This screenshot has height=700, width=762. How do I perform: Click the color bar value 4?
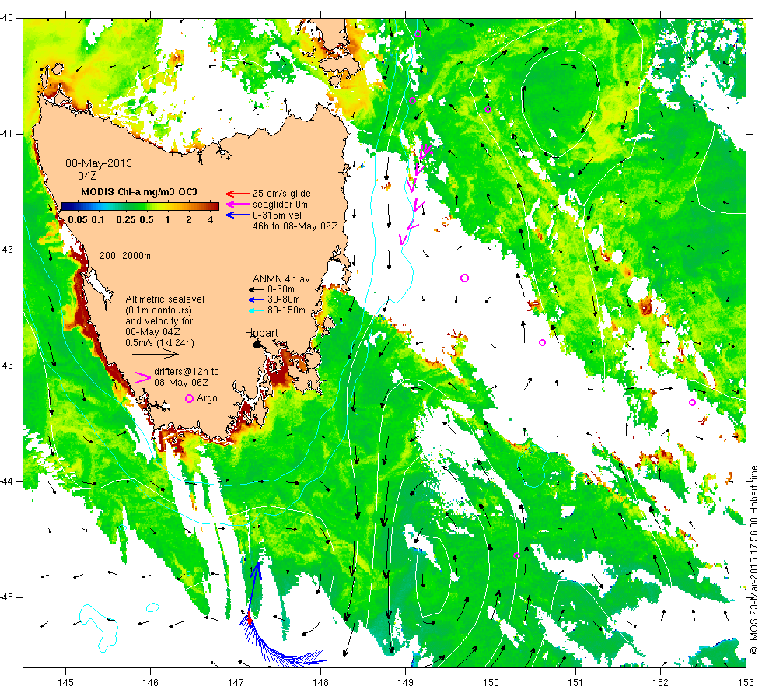[211, 219]
